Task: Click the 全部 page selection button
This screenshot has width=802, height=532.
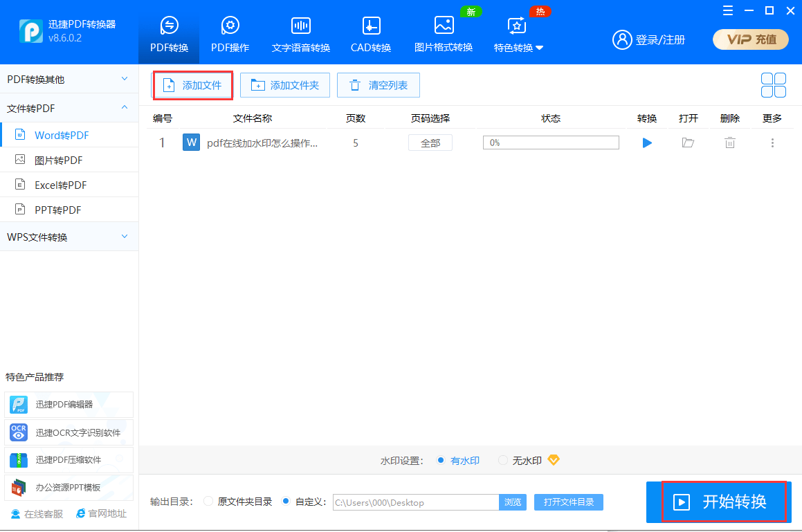Action: [x=430, y=143]
